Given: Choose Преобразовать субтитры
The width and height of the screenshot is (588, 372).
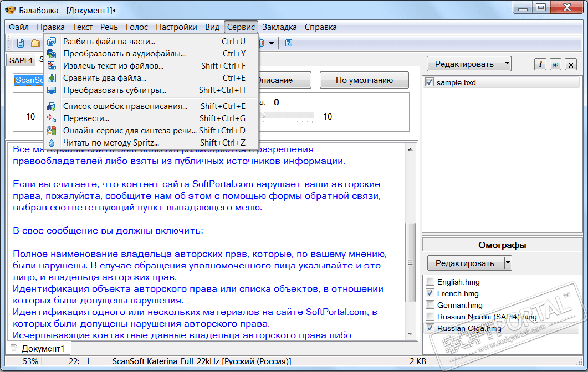Looking at the screenshot, I should tap(151, 90).
